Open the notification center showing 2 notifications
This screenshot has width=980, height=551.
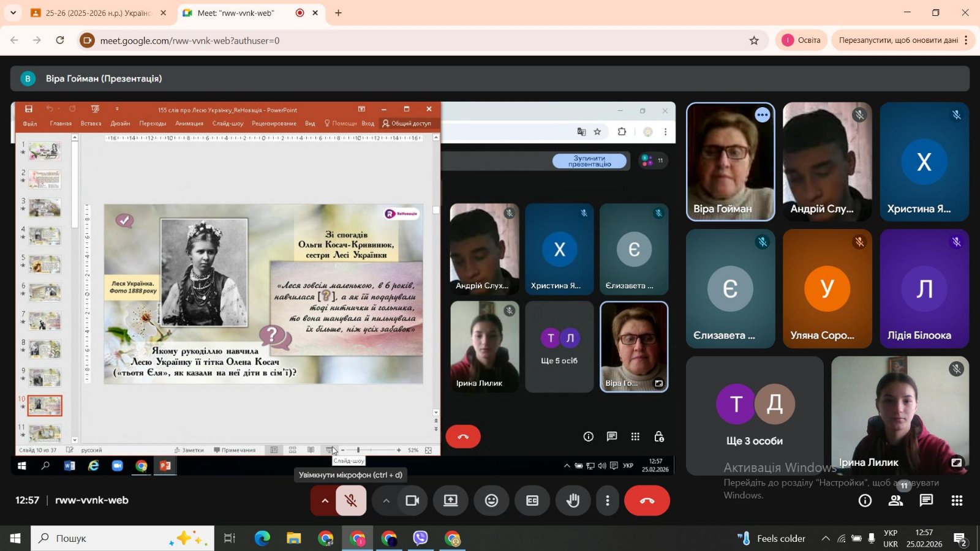[x=960, y=539]
